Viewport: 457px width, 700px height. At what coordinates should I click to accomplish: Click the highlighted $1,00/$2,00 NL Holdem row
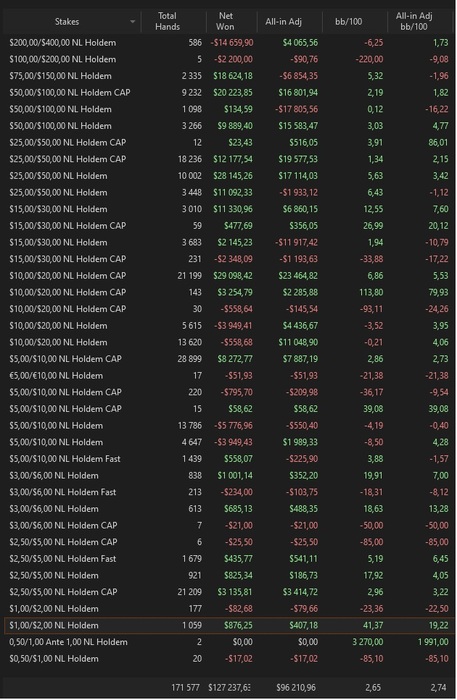[x=228, y=625]
